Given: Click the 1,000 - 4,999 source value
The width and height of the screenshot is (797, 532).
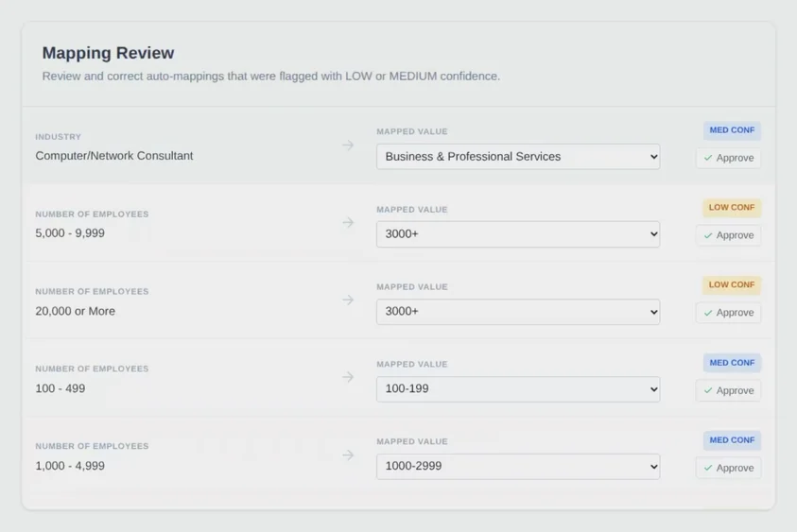Looking at the screenshot, I should [70, 466].
